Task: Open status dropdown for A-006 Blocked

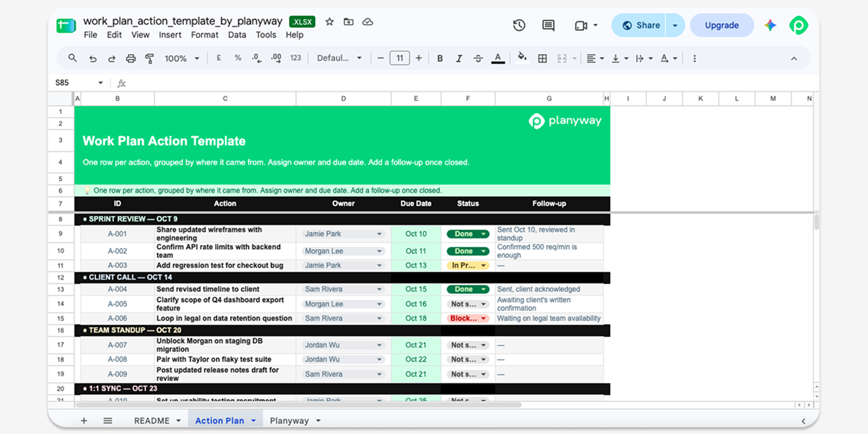Action: coord(484,318)
